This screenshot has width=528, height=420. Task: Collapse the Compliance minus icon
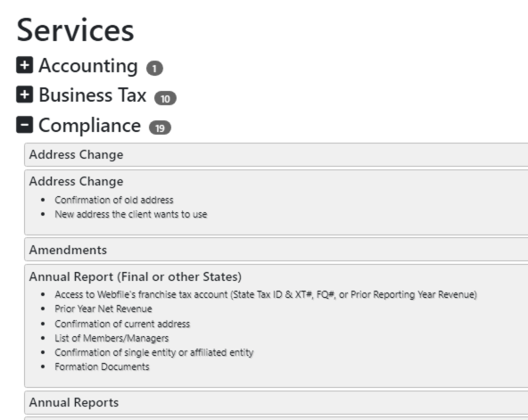(x=25, y=125)
